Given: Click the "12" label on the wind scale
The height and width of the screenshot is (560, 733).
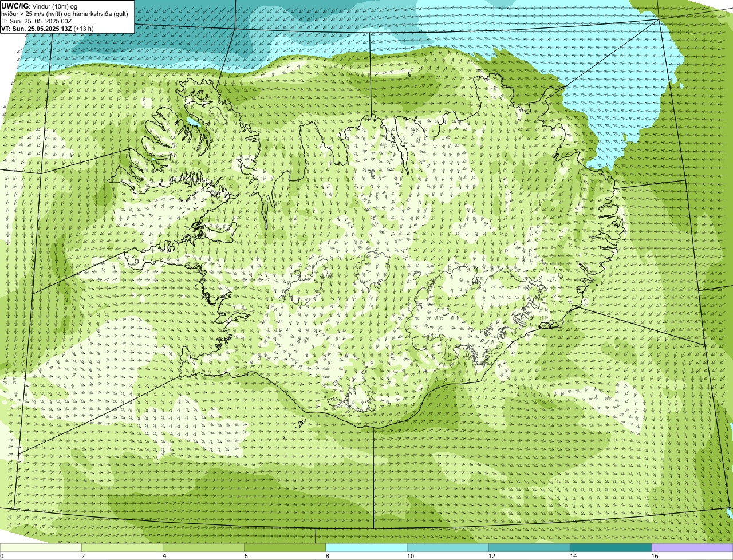Looking at the screenshot, I should [x=491, y=556].
